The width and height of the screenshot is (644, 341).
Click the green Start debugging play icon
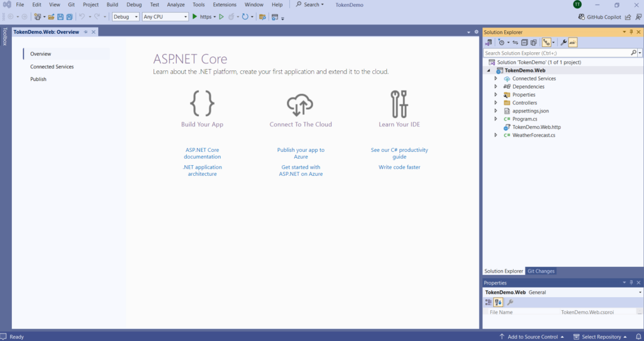[195, 17]
